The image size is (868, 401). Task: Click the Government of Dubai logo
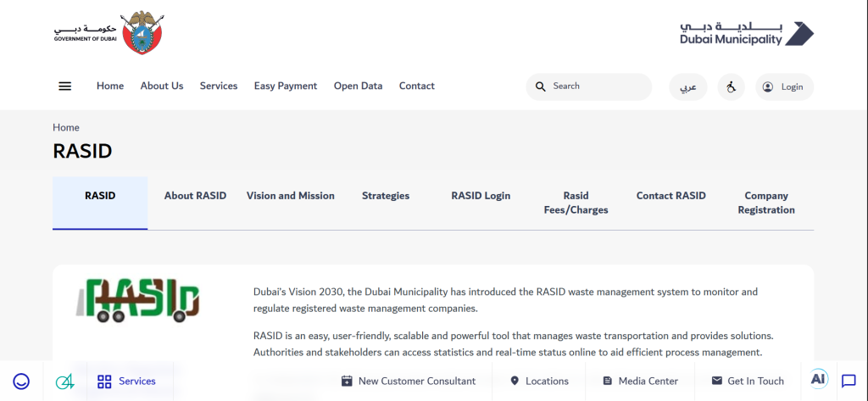click(x=108, y=33)
